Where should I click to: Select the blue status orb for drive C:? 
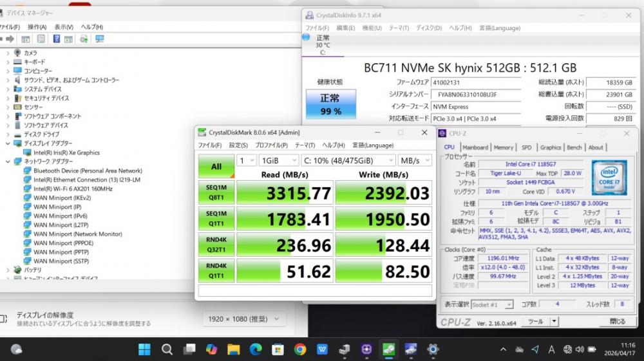pos(306,37)
